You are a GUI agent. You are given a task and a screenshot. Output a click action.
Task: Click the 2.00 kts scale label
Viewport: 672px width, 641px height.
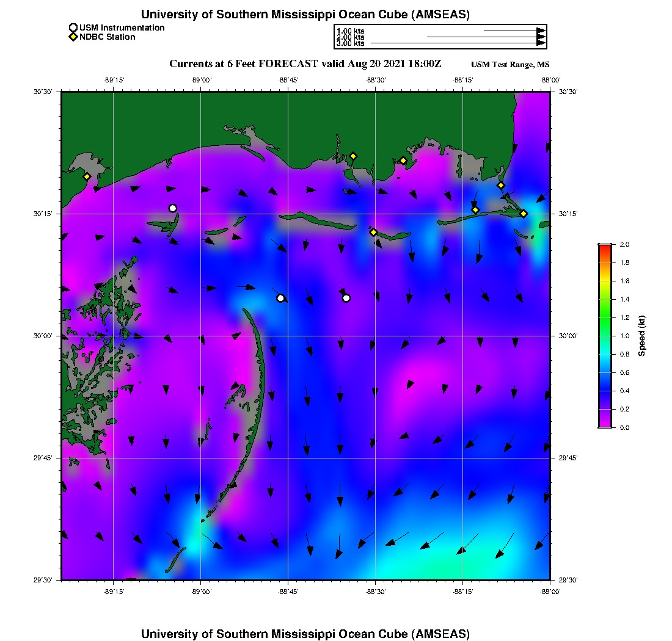pos(350,37)
